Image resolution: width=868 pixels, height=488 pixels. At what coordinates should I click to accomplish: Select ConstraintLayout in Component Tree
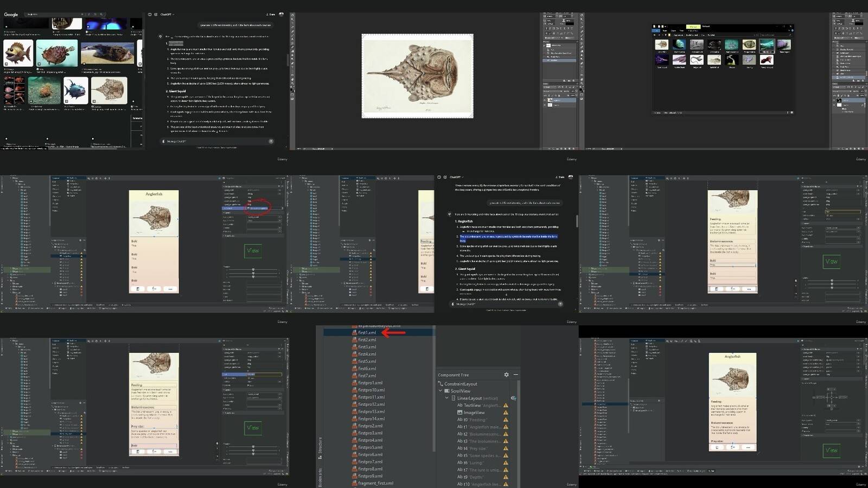461,384
